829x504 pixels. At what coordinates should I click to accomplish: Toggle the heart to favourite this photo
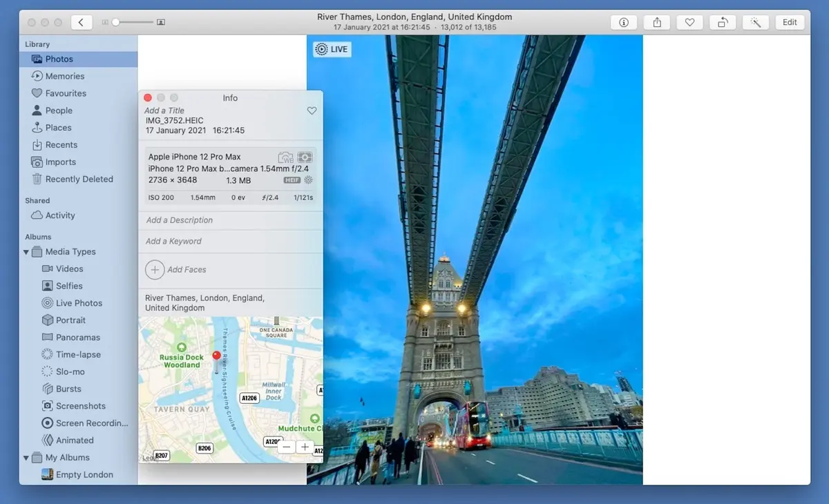[x=312, y=110]
